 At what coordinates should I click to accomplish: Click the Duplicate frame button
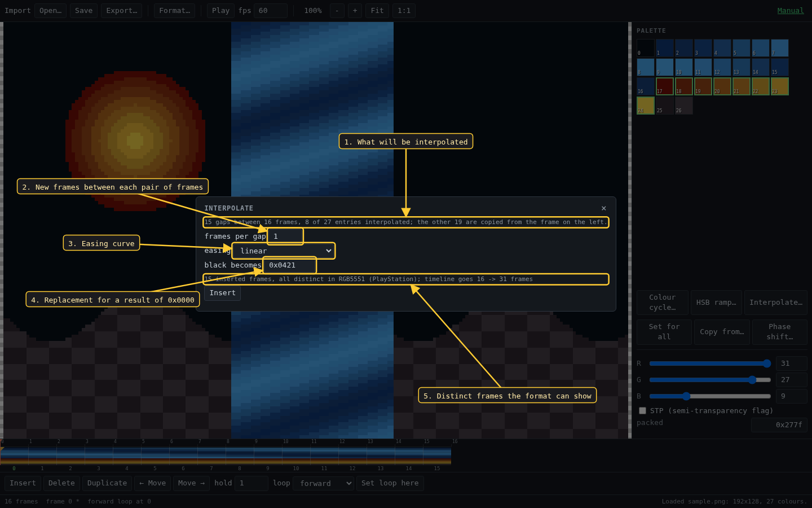click(x=107, y=483)
